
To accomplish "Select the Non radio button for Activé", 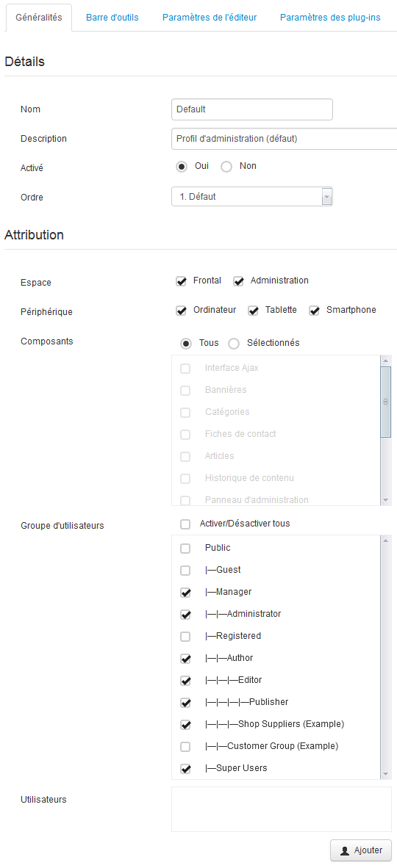I will point(226,167).
